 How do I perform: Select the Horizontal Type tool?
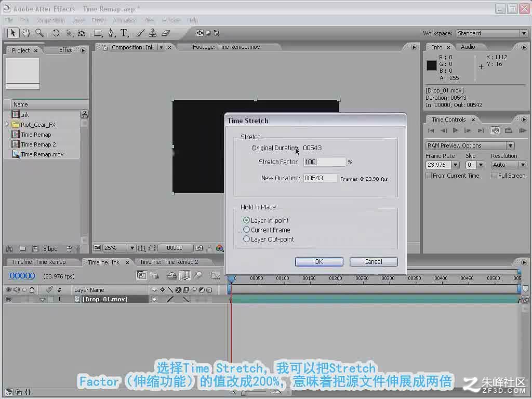pyautogui.click(x=124, y=33)
